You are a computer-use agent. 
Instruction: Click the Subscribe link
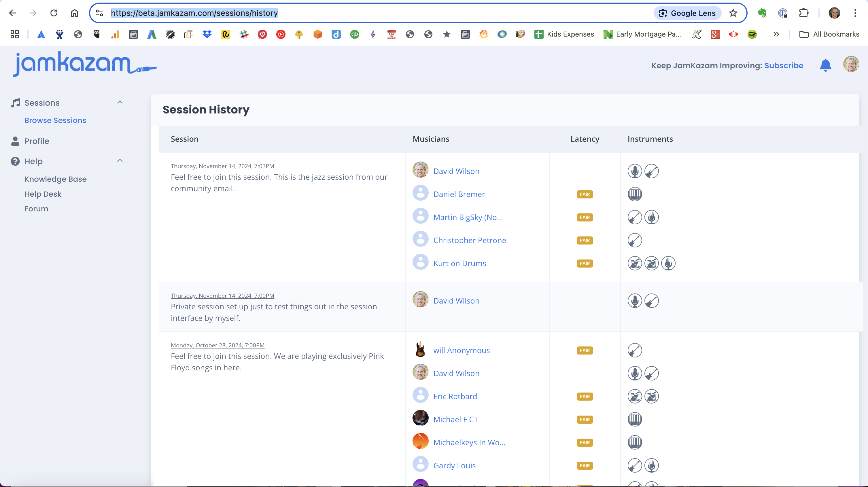pos(783,65)
